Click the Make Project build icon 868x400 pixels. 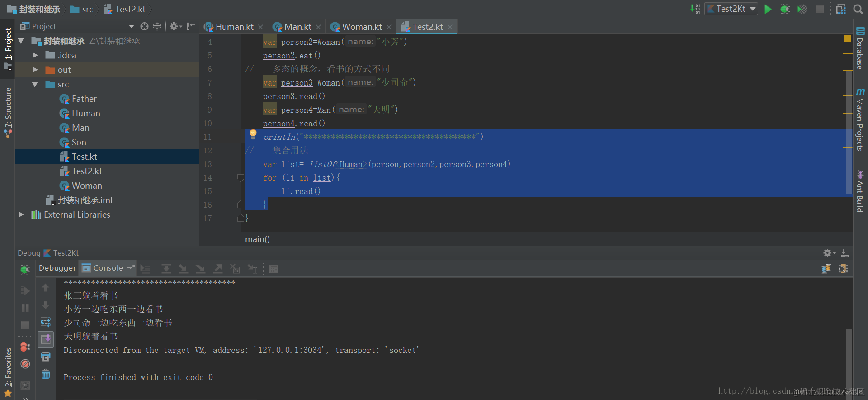[695, 9]
